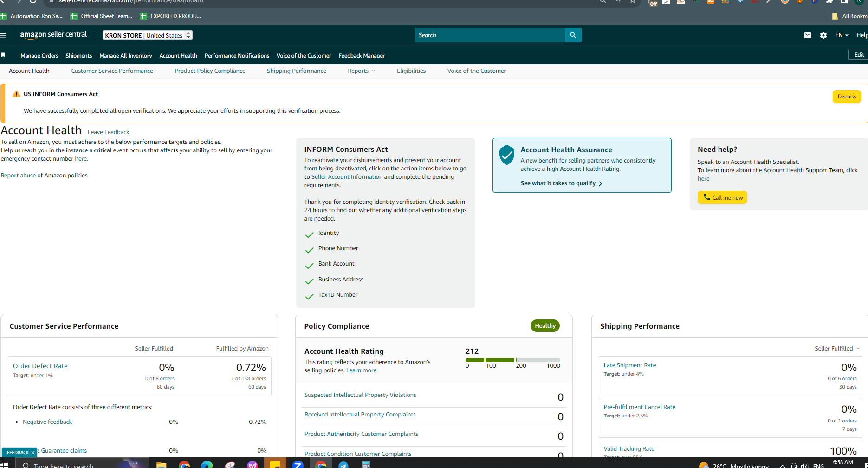Open KRON STORE United States selector
868x468 pixels.
pyautogui.click(x=148, y=35)
